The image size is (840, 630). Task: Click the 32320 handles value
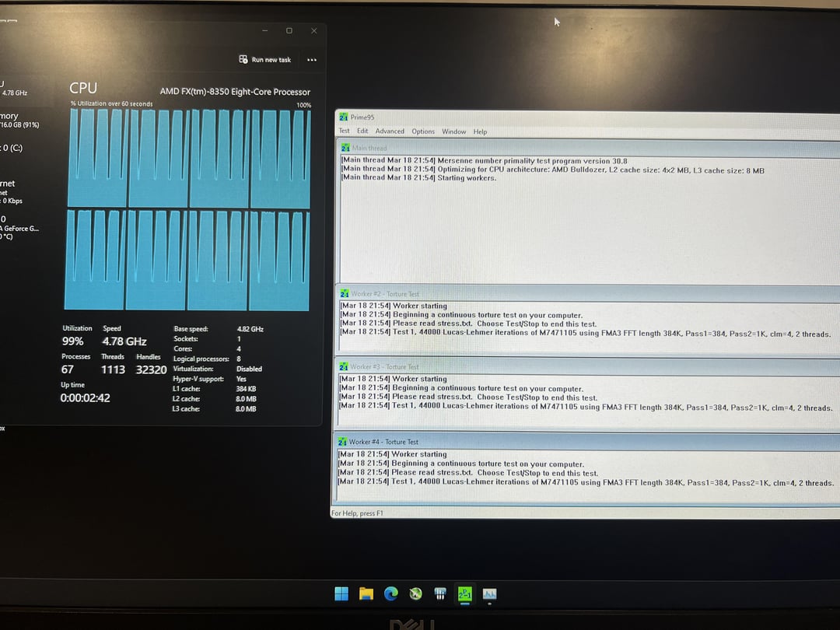click(151, 369)
